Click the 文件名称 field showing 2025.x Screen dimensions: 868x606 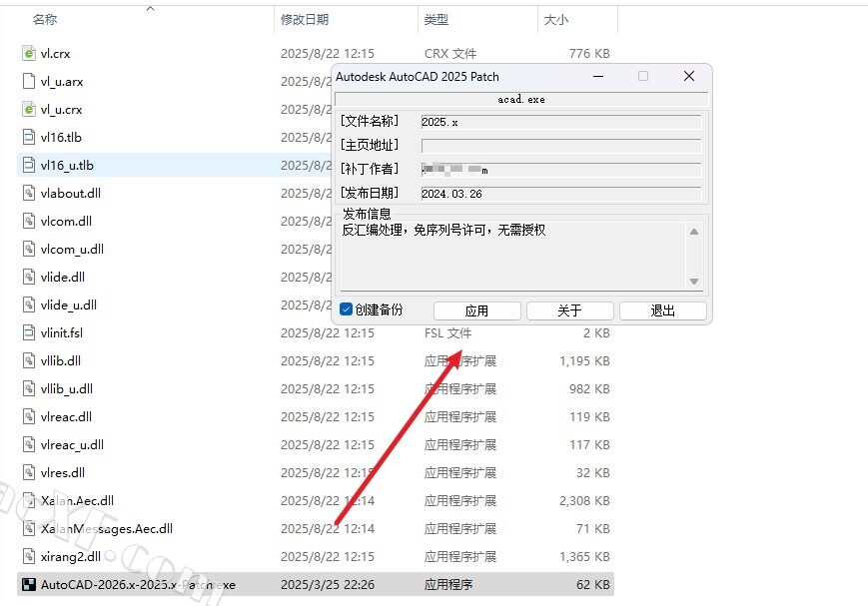tap(560, 122)
